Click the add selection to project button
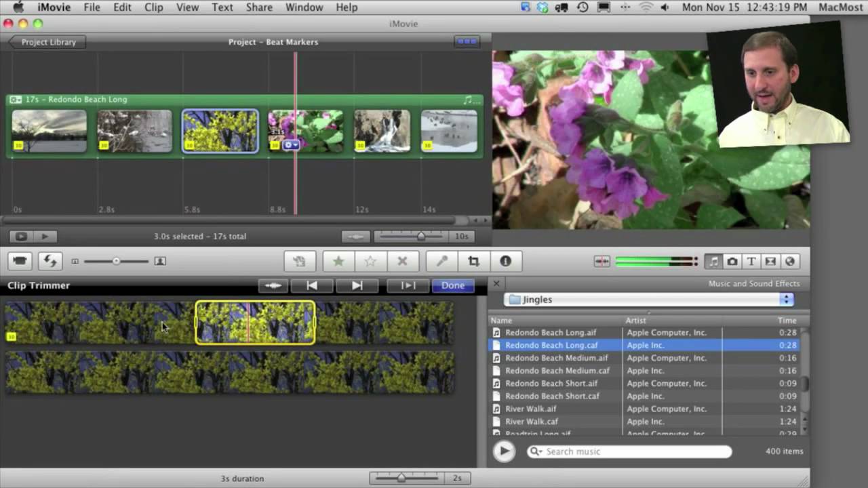868x488 pixels. click(x=300, y=261)
